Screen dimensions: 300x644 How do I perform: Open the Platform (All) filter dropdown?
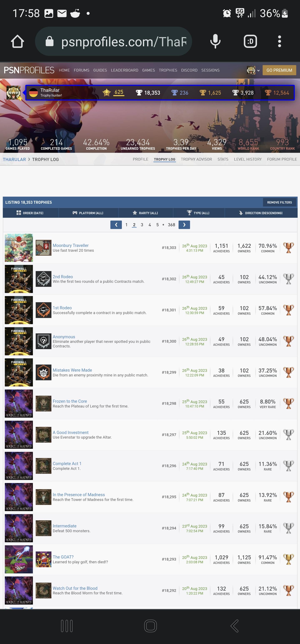pyautogui.click(x=88, y=213)
